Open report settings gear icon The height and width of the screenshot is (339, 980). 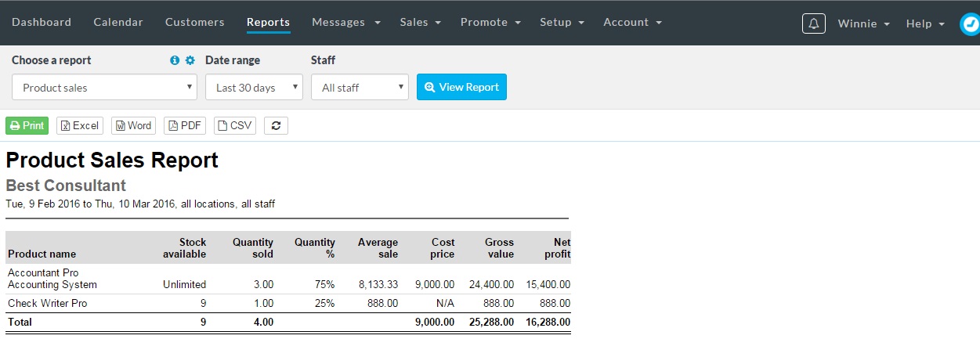[190, 60]
